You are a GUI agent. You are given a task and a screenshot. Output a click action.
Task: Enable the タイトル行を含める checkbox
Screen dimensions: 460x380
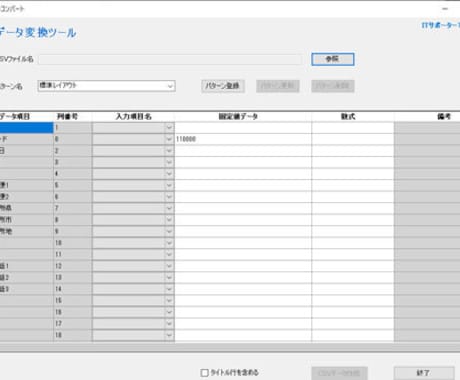[x=205, y=373]
